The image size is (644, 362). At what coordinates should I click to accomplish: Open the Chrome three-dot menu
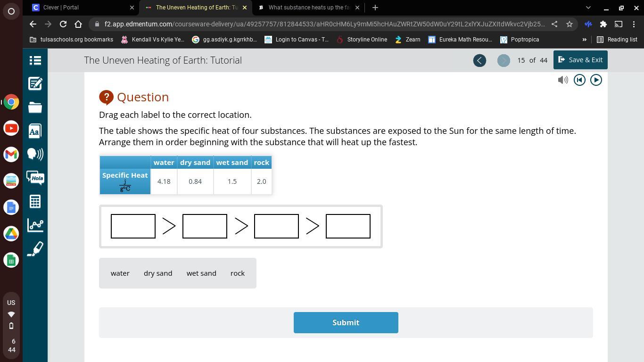pyautogui.click(x=634, y=24)
